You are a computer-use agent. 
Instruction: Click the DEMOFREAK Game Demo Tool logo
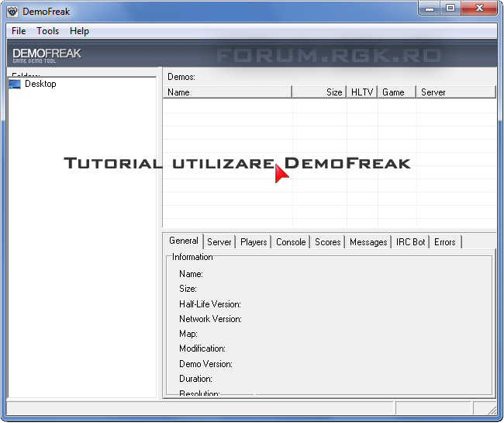click(47, 55)
